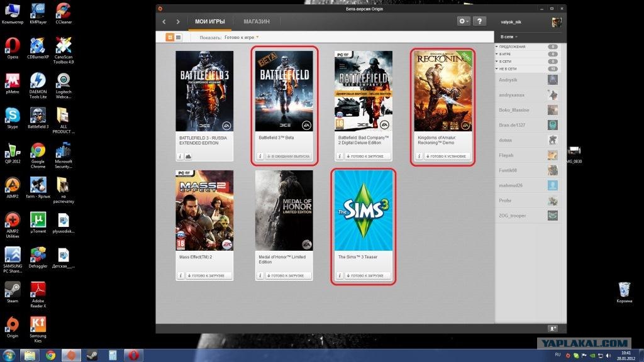Select Mass Effect 2 cover art
Image resolution: width=644 pixels, height=362 pixels.
coord(204,211)
